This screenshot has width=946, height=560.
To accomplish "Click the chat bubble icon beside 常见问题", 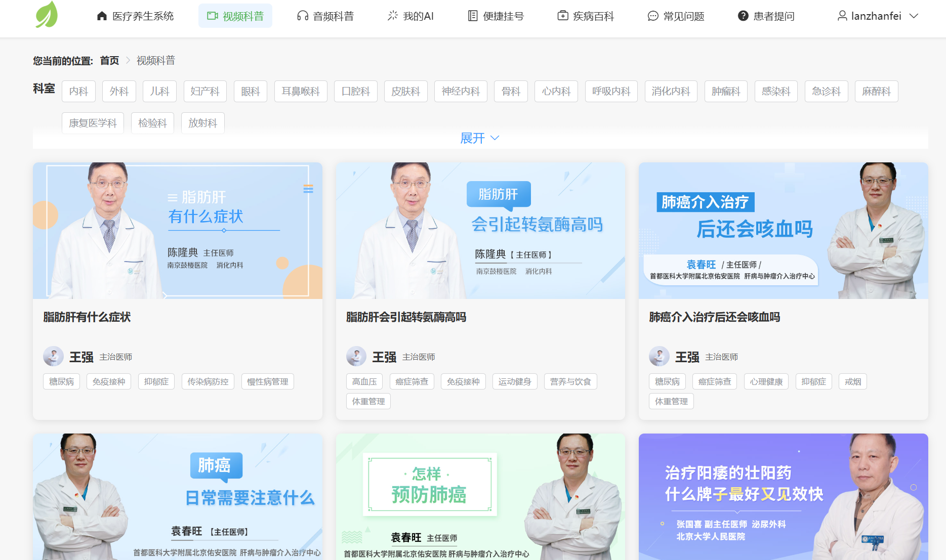I will (x=653, y=16).
